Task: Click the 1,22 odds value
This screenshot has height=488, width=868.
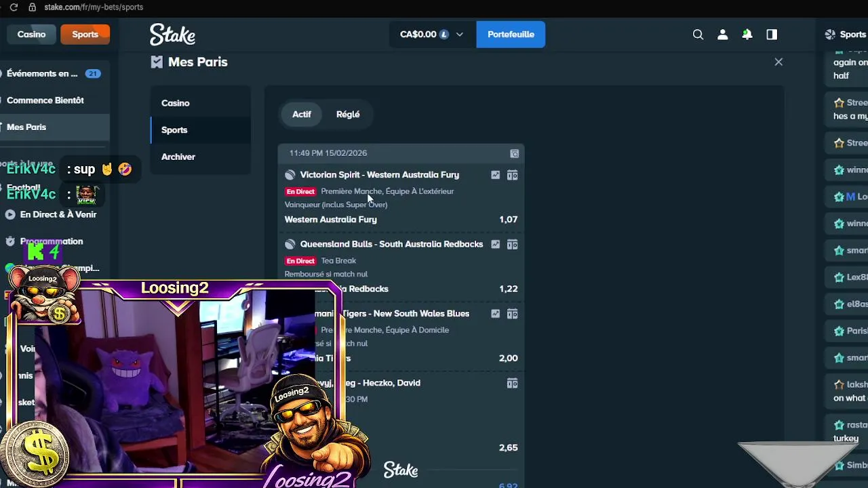Action: click(508, 289)
